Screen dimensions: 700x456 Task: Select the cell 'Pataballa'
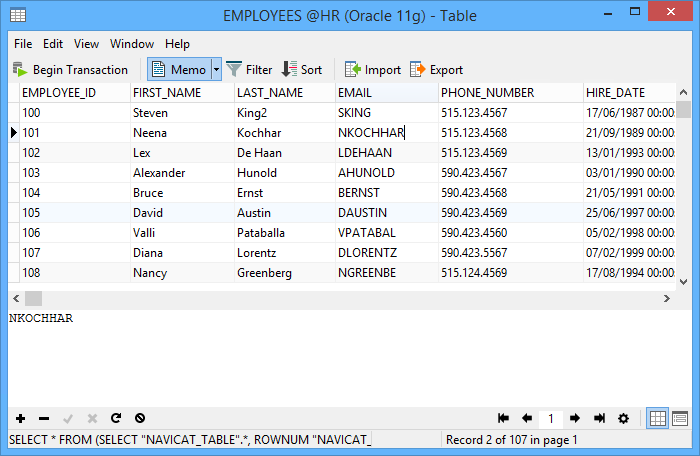coord(285,233)
